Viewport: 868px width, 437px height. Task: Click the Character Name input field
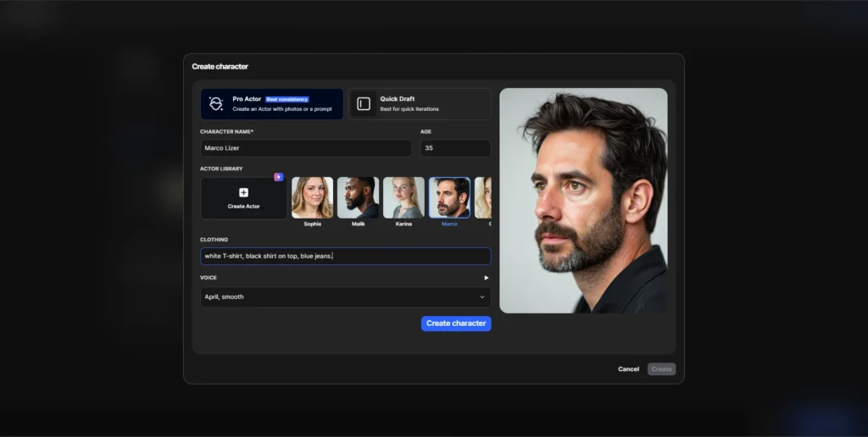[x=306, y=148]
